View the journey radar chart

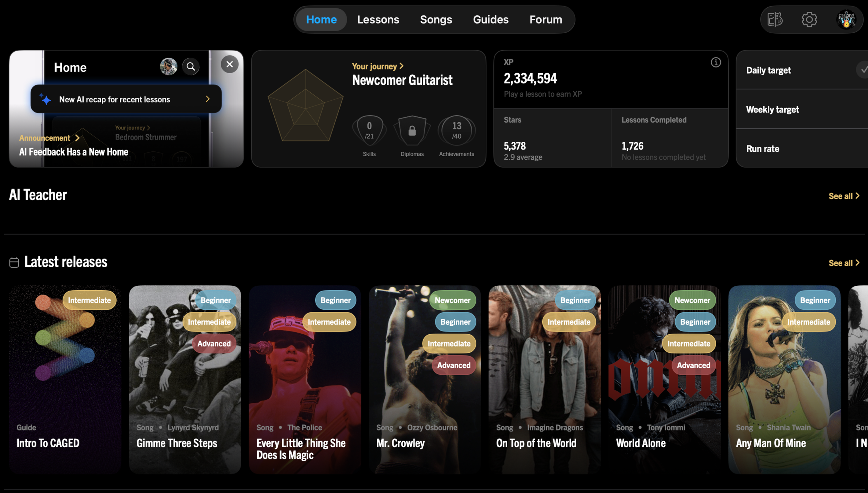tap(306, 106)
